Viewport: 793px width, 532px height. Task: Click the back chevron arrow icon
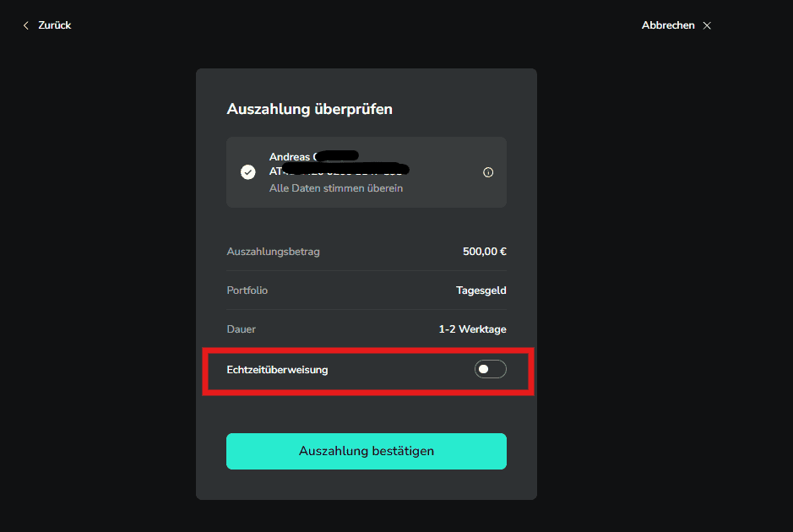point(26,25)
